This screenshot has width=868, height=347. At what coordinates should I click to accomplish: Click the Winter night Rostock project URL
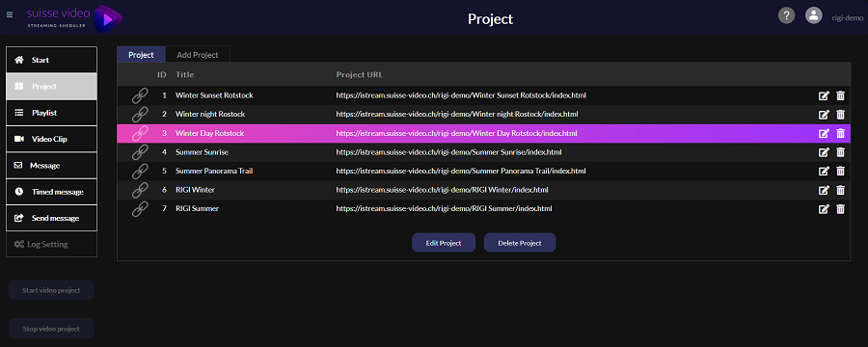coord(457,114)
